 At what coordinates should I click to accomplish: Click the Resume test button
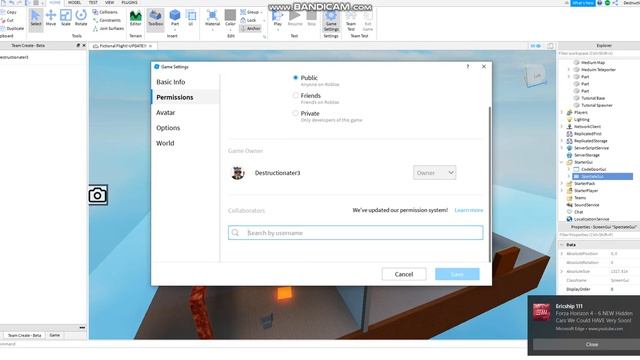[x=295, y=18]
